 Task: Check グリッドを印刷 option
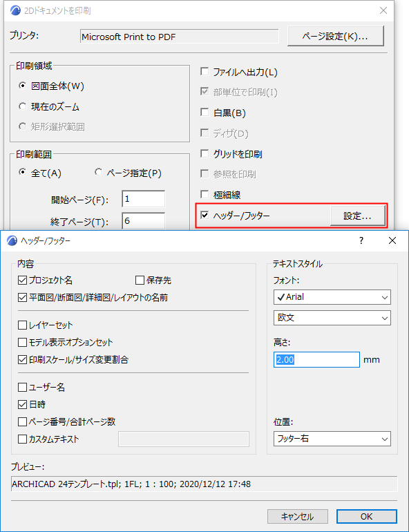coord(204,153)
